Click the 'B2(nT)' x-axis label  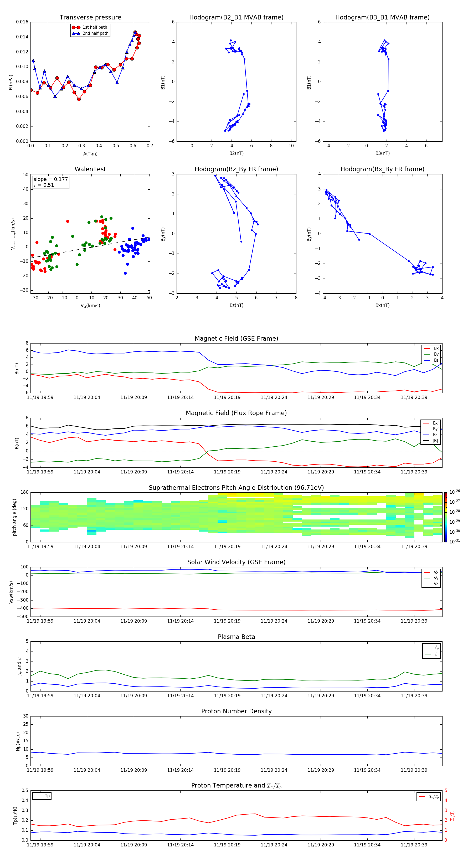pyautogui.click(x=236, y=154)
